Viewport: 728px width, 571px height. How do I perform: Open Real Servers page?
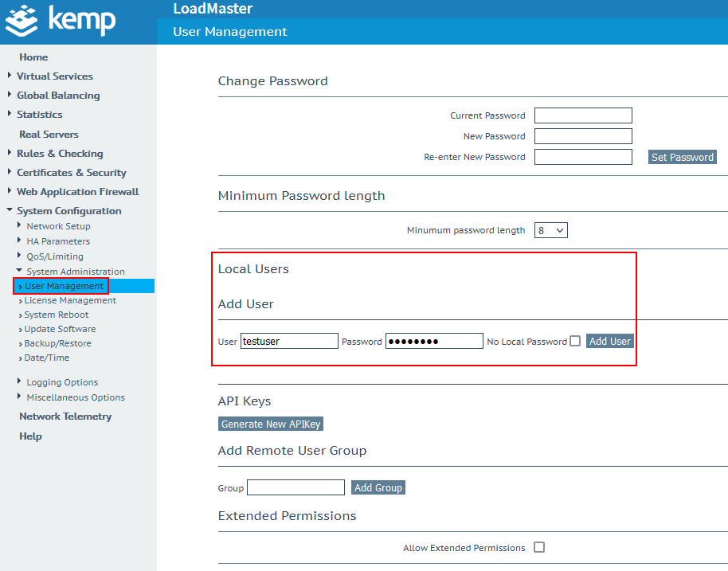[x=49, y=134]
